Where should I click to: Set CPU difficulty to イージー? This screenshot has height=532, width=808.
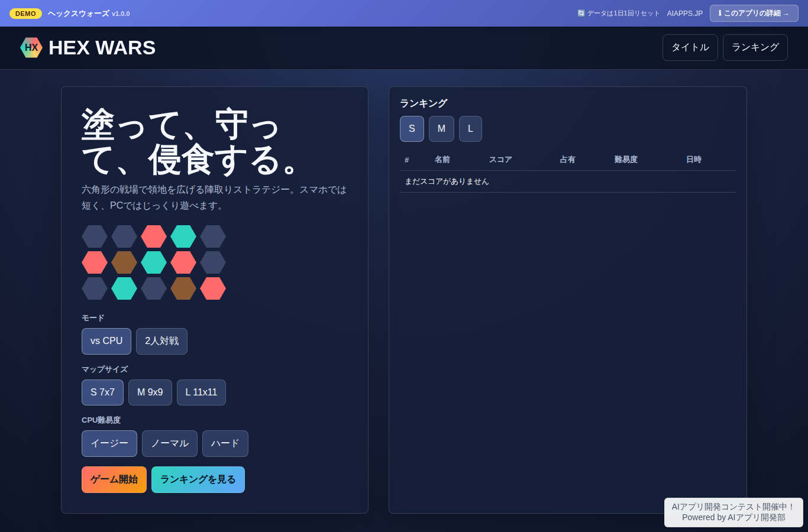[109, 443]
